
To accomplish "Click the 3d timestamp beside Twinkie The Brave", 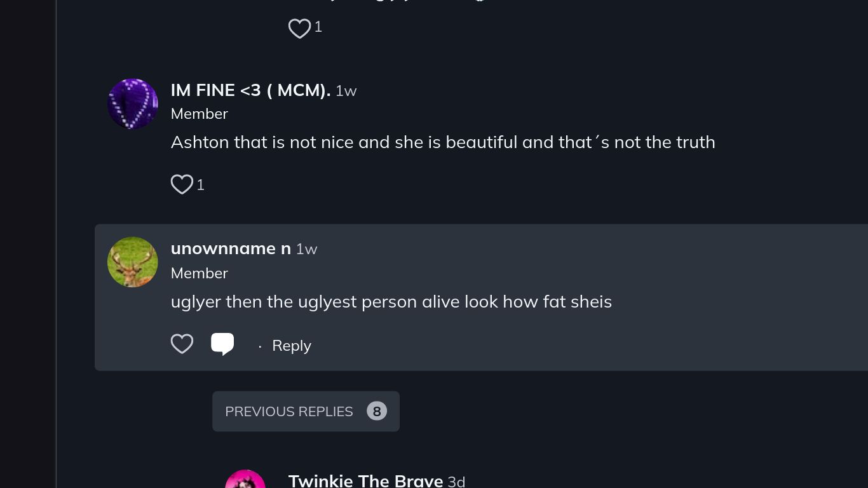I will point(456,482).
